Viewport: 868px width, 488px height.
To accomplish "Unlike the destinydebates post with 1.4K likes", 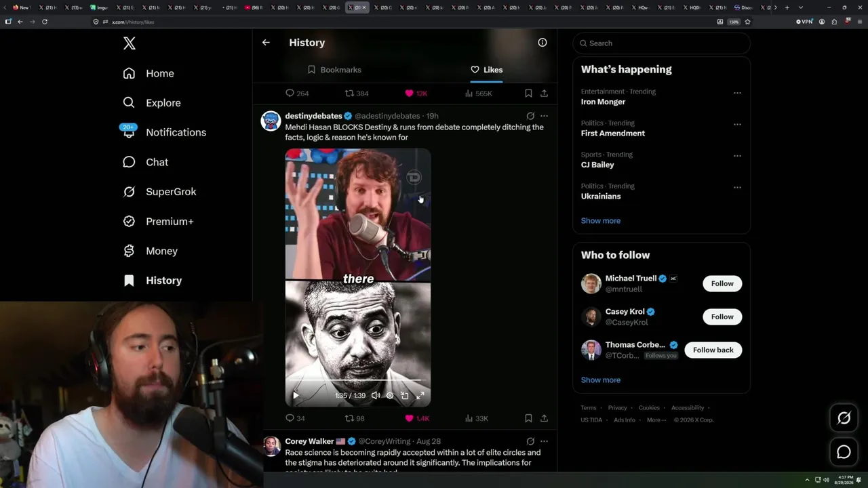I will 417,418.
